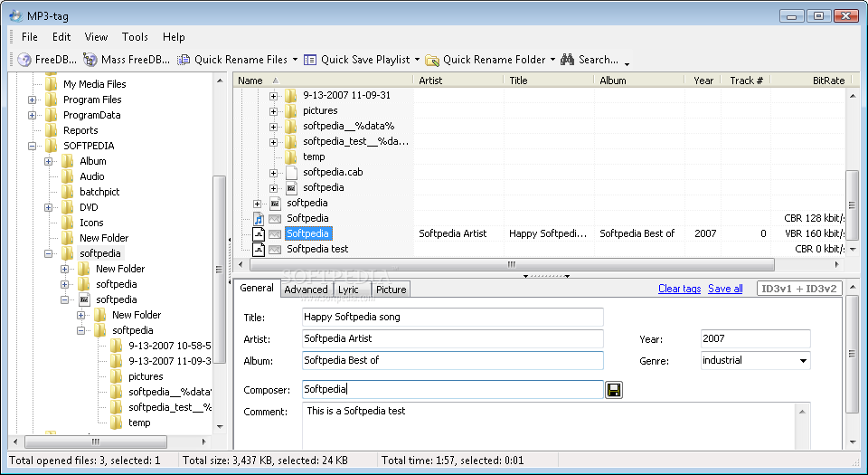Click the Quick Rename Folder icon
The width and height of the screenshot is (868, 475).
pos(432,60)
